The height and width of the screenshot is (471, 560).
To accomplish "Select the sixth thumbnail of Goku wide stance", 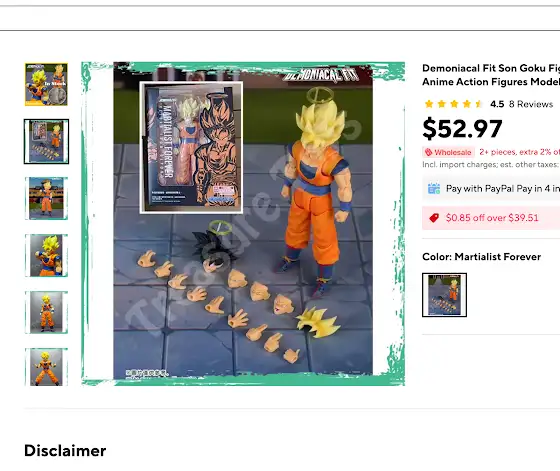I will tap(46, 367).
